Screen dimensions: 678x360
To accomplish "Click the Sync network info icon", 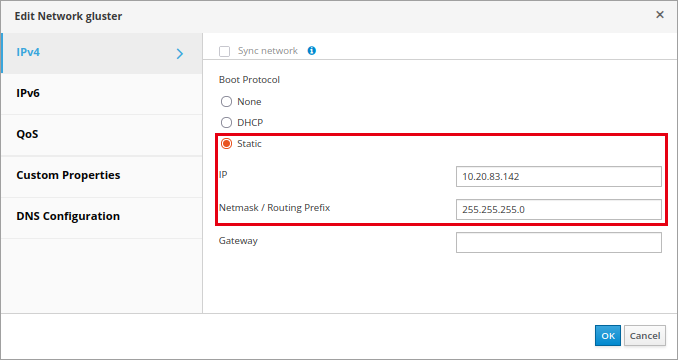I will point(311,51).
